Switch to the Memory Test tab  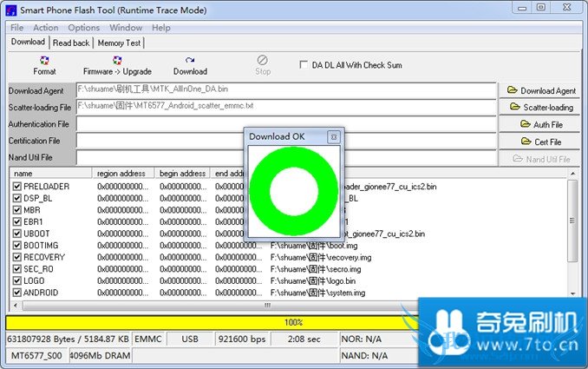click(x=120, y=43)
